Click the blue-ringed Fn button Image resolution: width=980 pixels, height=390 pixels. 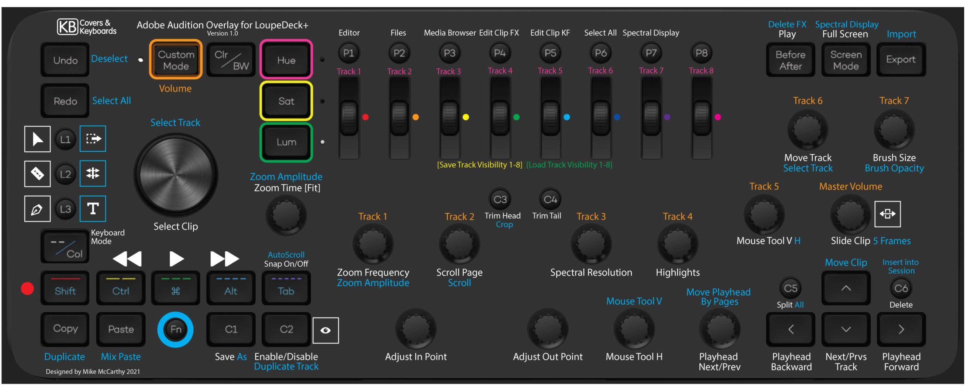coord(175,329)
